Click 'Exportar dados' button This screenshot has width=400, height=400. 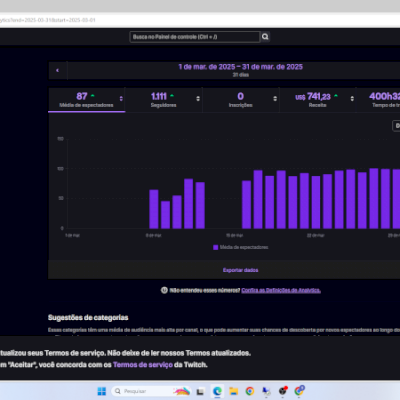(240, 270)
